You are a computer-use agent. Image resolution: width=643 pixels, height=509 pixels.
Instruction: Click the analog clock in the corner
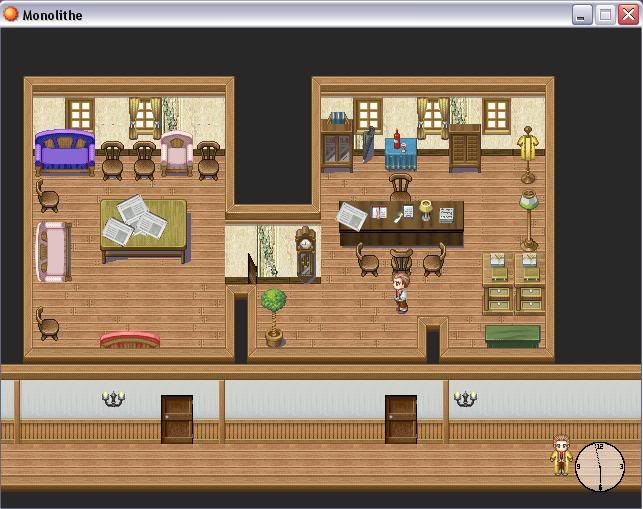(x=599, y=466)
